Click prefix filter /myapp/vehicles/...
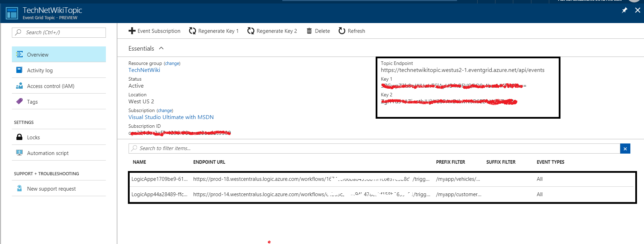Image resolution: width=644 pixels, height=244 pixels. [x=458, y=179]
